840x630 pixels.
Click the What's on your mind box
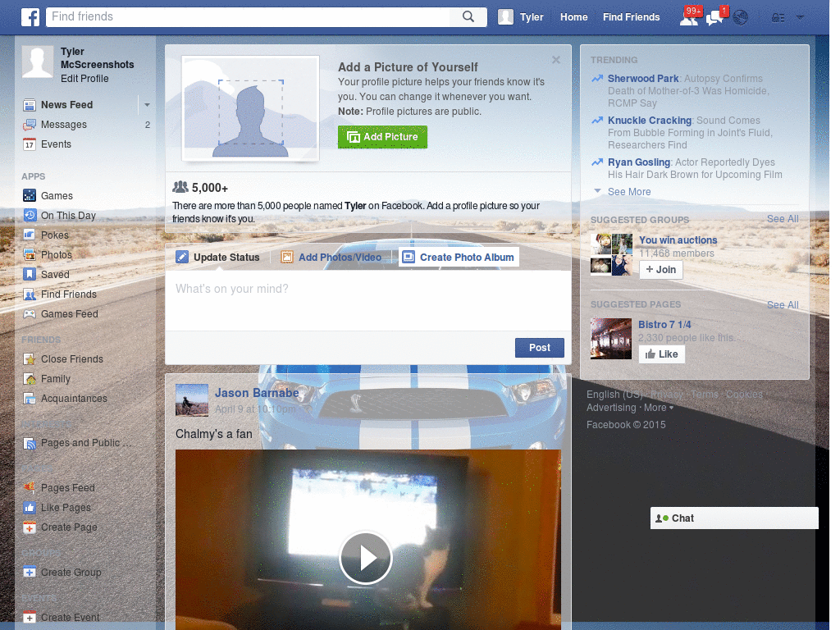(x=368, y=300)
